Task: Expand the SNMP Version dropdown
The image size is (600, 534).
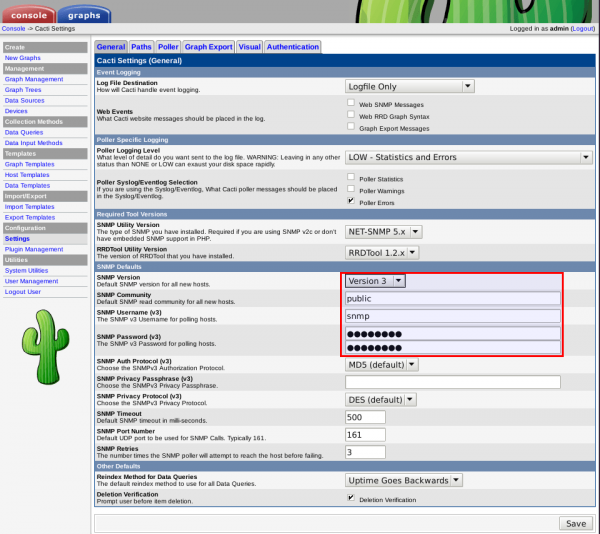Action: [375, 281]
